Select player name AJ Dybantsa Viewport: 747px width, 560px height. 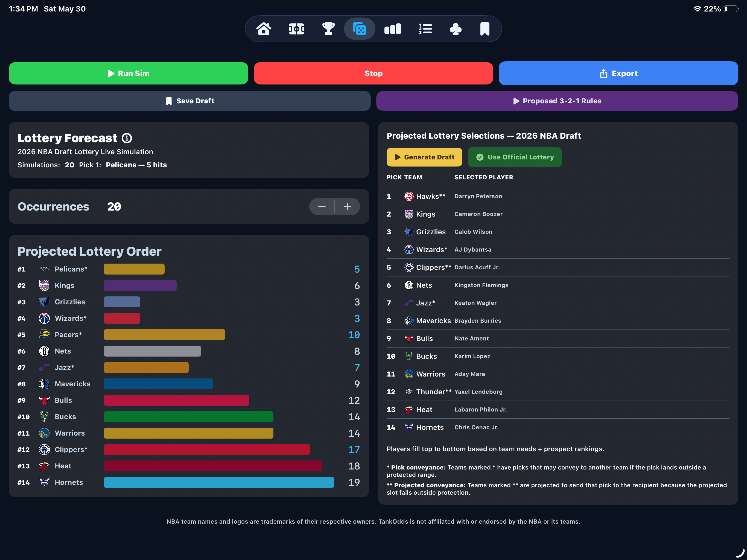click(473, 249)
